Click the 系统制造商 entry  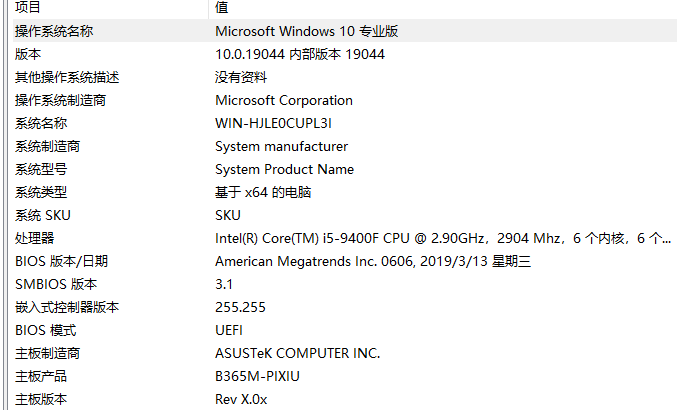pos(47,146)
